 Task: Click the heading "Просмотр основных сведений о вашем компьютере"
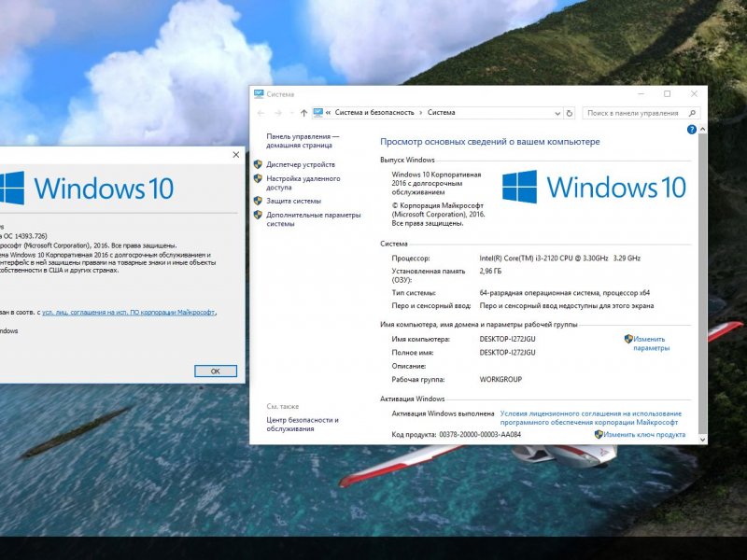click(x=489, y=142)
